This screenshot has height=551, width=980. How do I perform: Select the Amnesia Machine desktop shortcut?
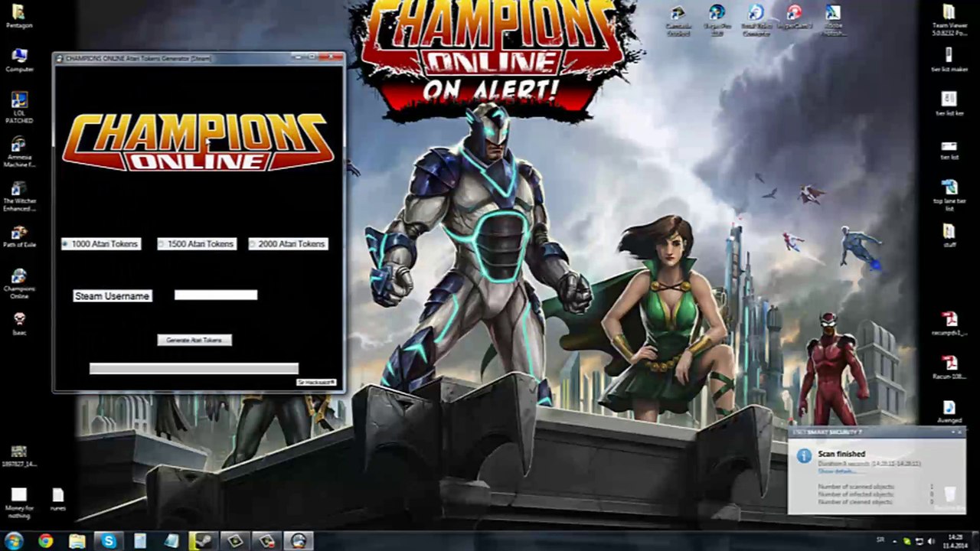[19, 152]
